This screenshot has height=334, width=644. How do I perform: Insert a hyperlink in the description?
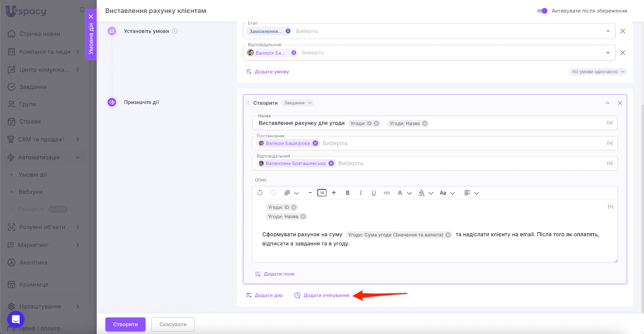[387, 193]
